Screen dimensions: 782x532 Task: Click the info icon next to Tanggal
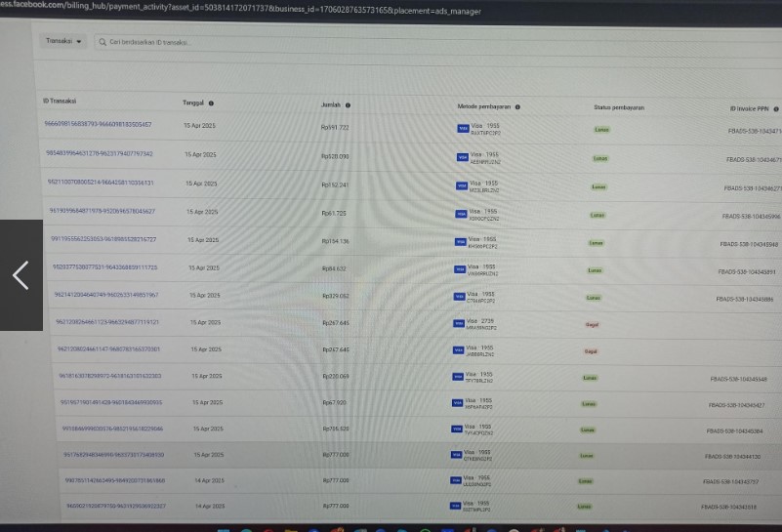pyautogui.click(x=211, y=102)
